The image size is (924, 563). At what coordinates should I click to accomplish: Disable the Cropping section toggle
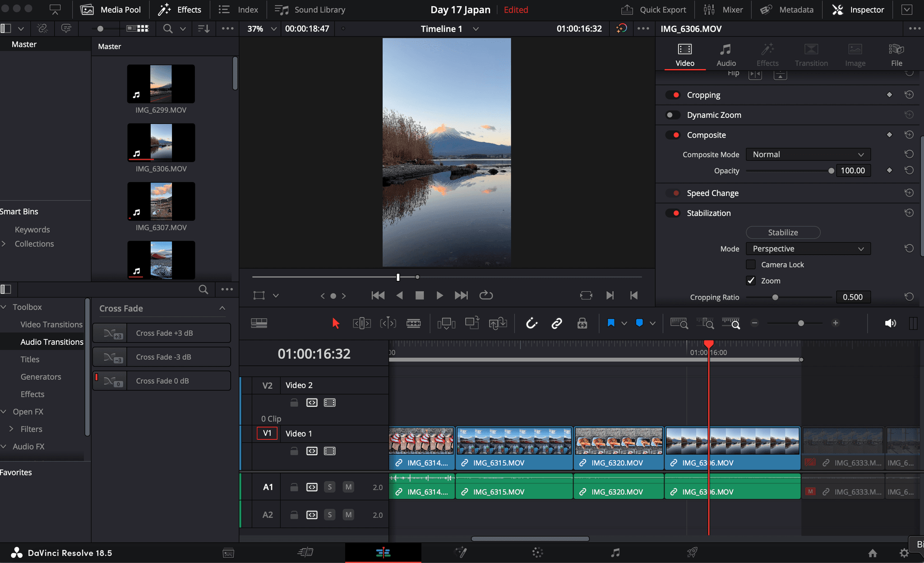point(673,95)
